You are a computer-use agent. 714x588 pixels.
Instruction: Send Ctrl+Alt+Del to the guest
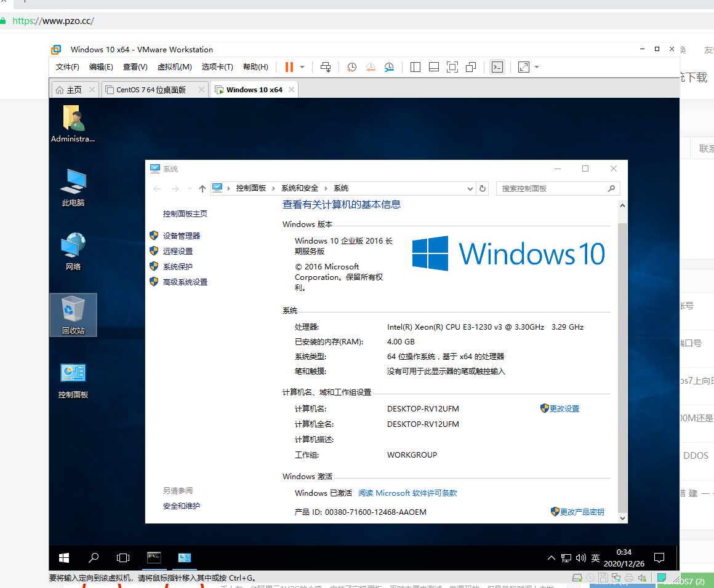(326, 66)
